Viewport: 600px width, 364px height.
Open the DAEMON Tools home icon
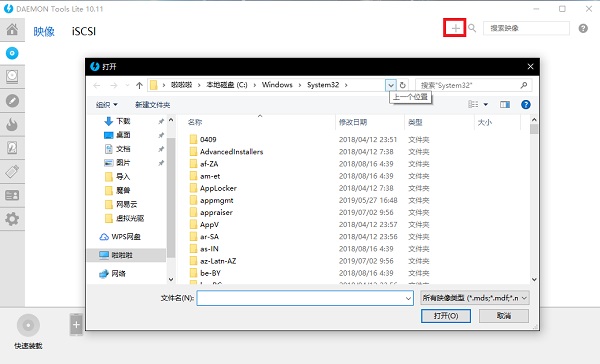pyautogui.click(x=12, y=29)
